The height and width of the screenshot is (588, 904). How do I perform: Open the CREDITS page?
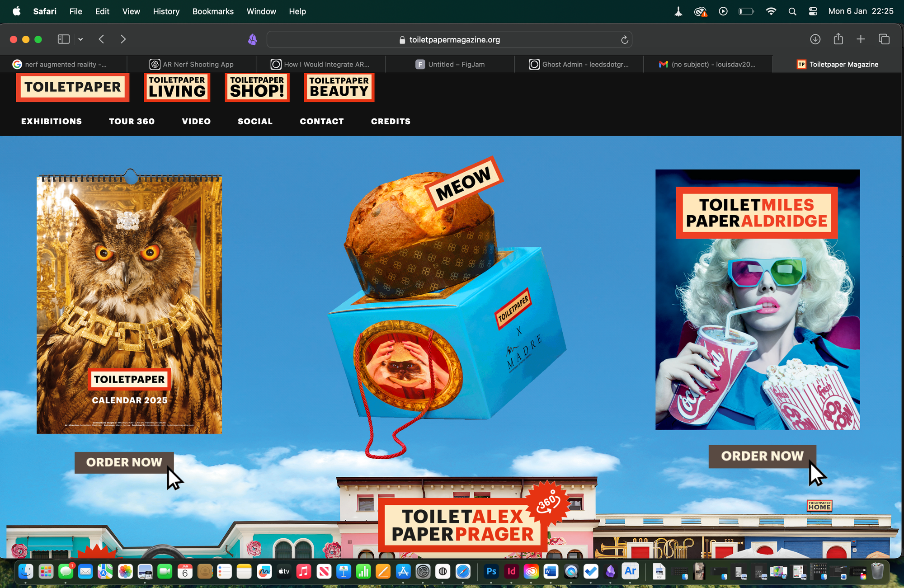coord(391,121)
